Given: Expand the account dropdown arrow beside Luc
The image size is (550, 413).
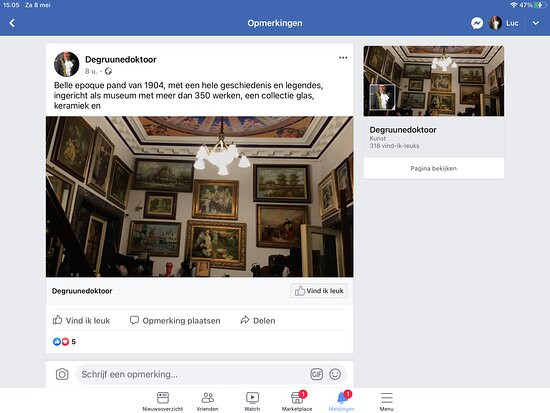Looking at the screenshot, I should click(x=535, y=23).
